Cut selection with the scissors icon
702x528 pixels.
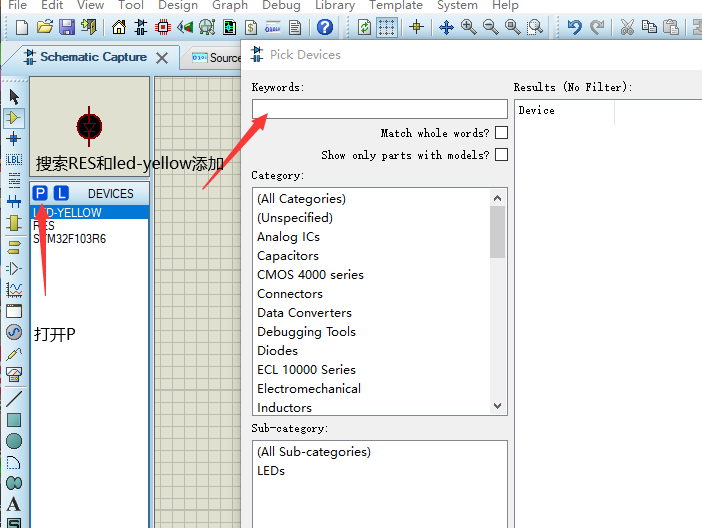coord(627,27)
